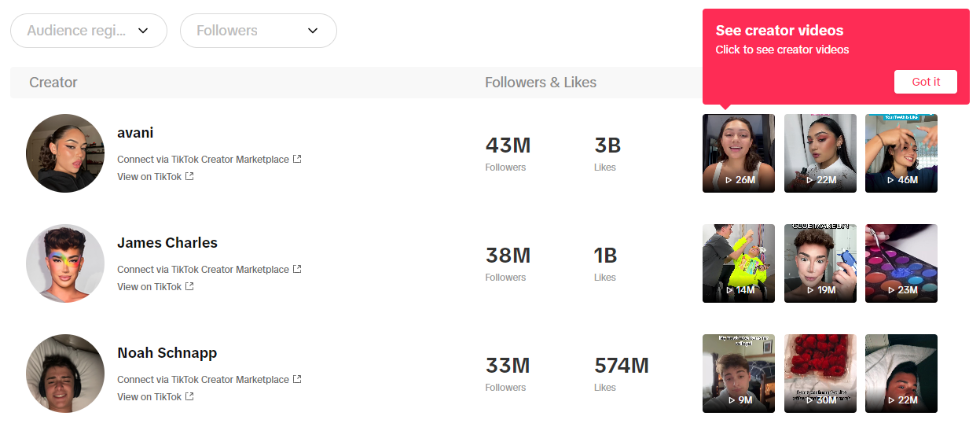Open Noah Schnapp's Connect via Creator Marketplace link
Screen dimensions: 980x427
(x=203, y=379)
